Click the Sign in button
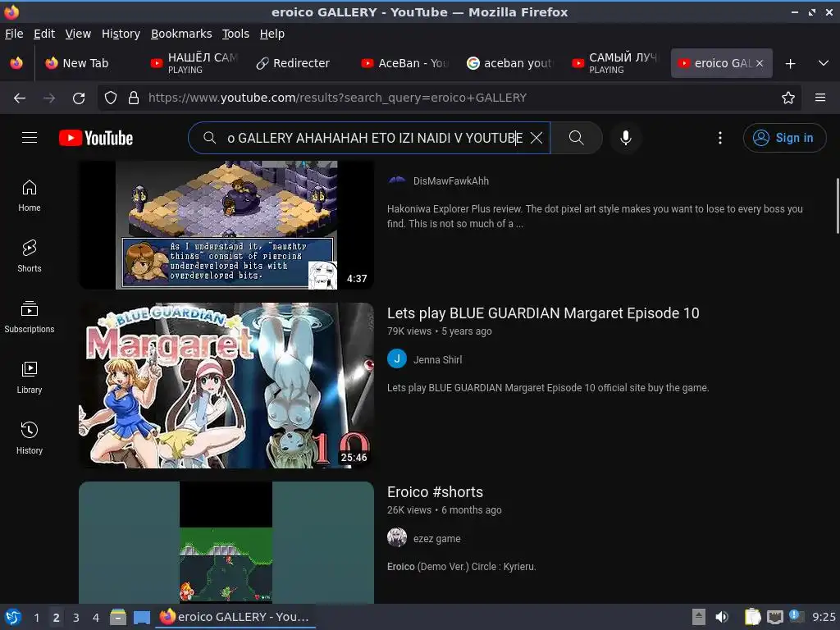This screenshot has width=840, height=630. pyautogui.click(x=785, y=138)
